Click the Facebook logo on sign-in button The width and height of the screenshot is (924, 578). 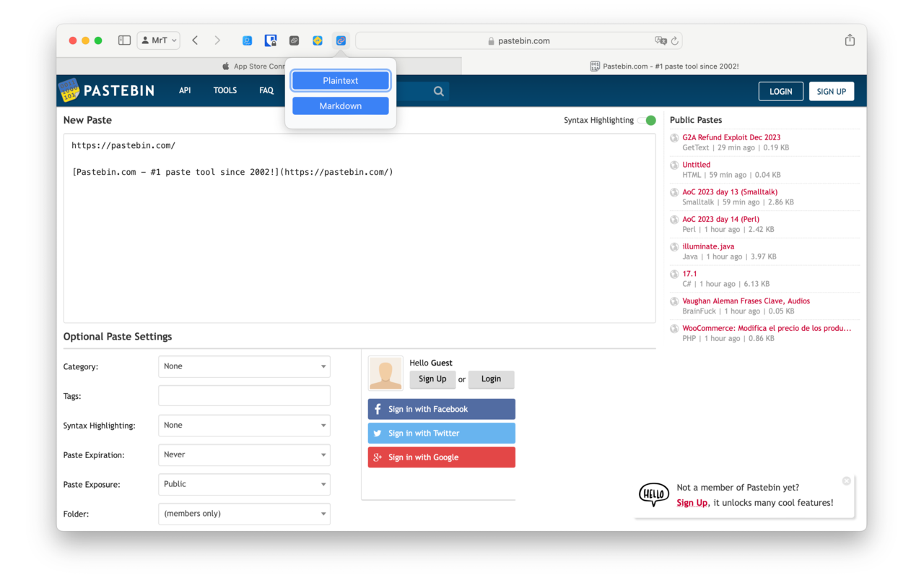coord(378,409)
